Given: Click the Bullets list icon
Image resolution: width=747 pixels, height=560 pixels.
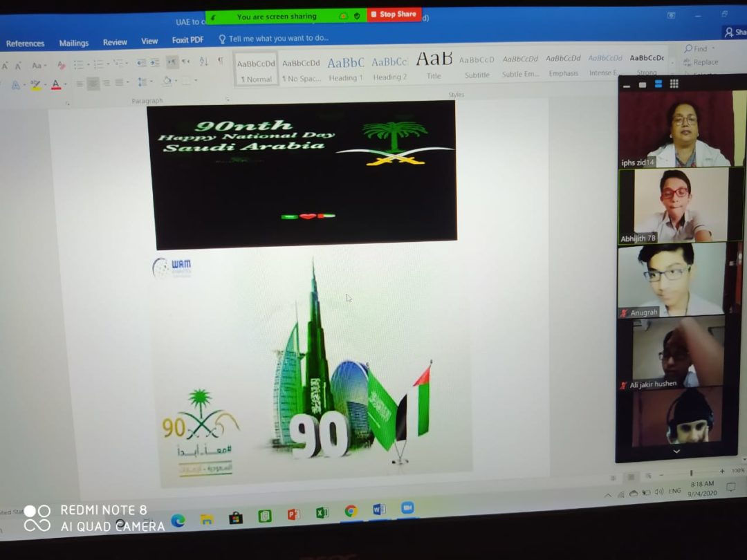Looking at the screenshot, I should [x=80, y=64].
